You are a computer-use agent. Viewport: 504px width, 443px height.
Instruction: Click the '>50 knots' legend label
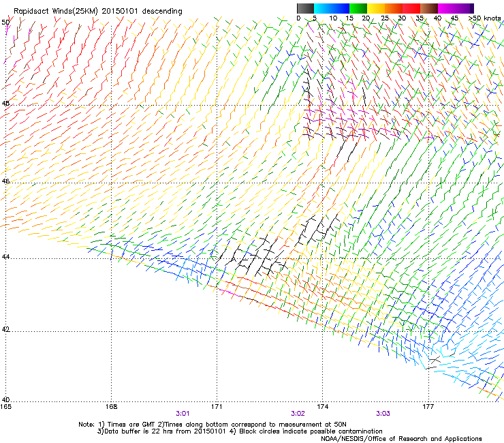[x=484, y=18]
